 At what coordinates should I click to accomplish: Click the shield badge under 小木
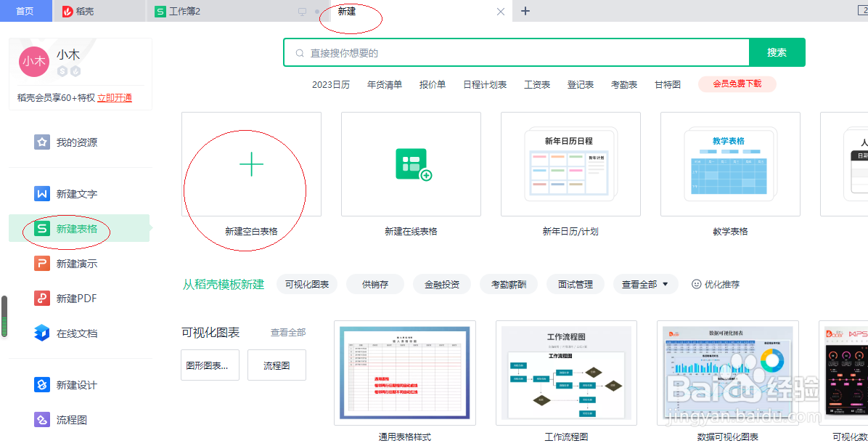75,71
